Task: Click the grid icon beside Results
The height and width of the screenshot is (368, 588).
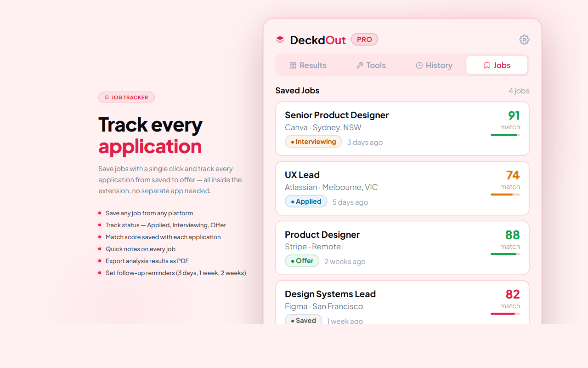Action: pyautogui.click(x=293, y=65)
